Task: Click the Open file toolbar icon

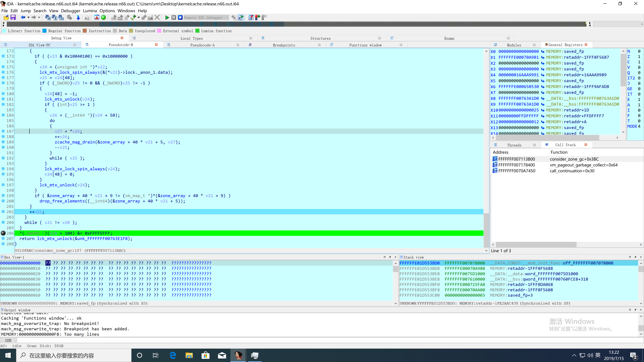Action: (6, 17)
